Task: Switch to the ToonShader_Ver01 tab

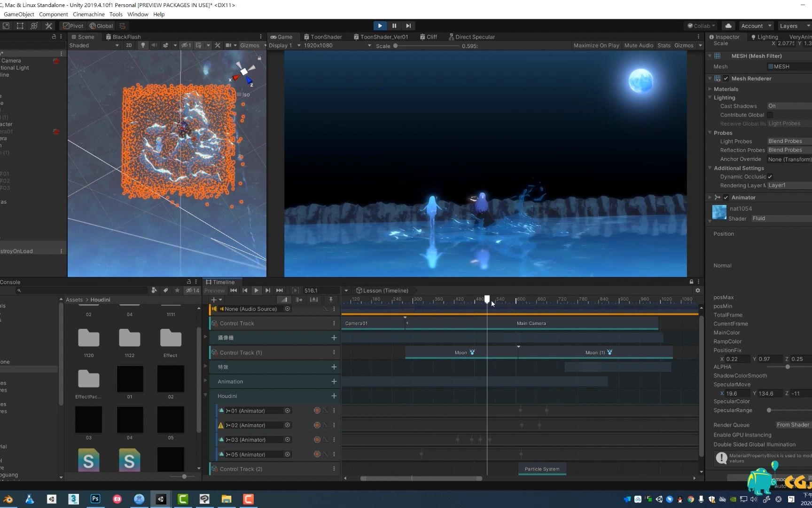Action: pos(381,37)
